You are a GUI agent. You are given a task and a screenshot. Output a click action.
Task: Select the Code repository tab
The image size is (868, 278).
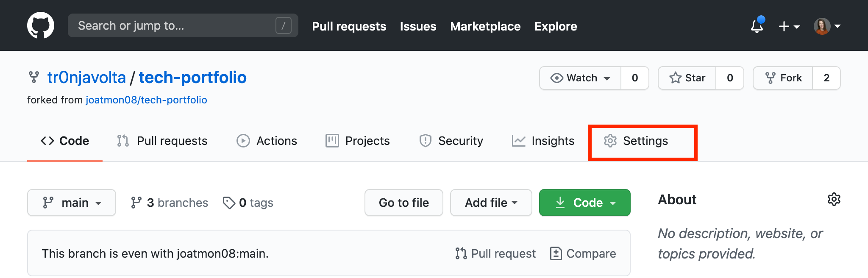pyautogui.click(x=65, y=141)
